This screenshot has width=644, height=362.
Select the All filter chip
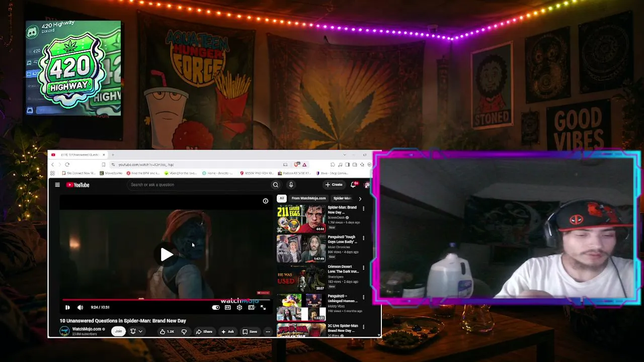282,198
